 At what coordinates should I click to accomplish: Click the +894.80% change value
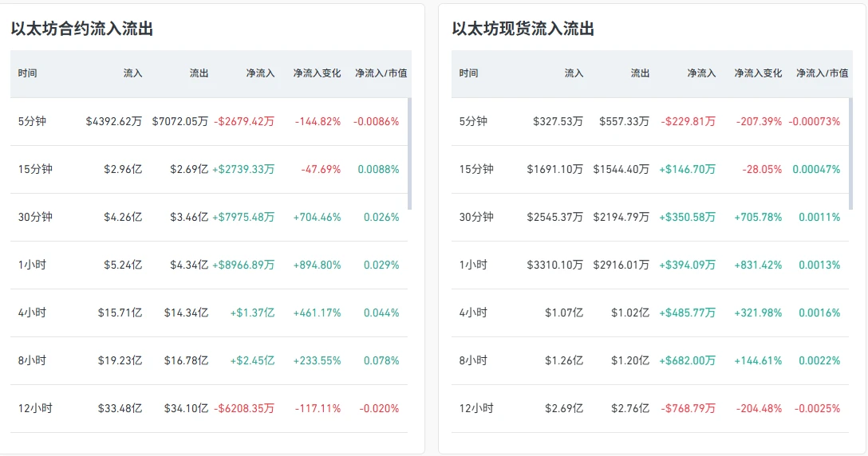click(x=318, y=265)
